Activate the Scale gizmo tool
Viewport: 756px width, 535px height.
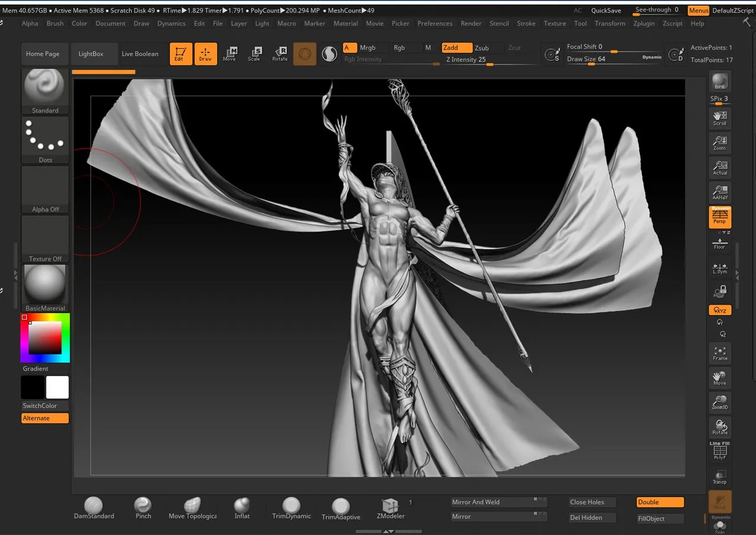pyautogui.click(x=254, y=54)
